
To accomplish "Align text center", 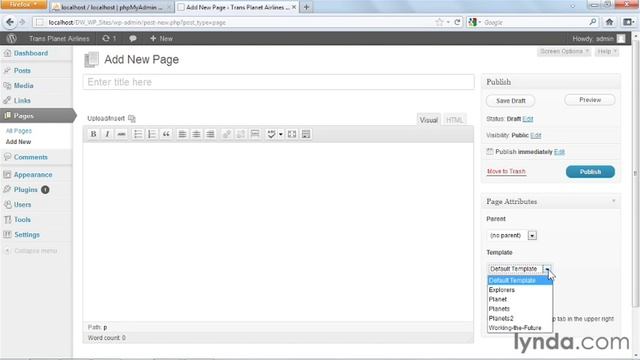I will (x=196, y=134).
